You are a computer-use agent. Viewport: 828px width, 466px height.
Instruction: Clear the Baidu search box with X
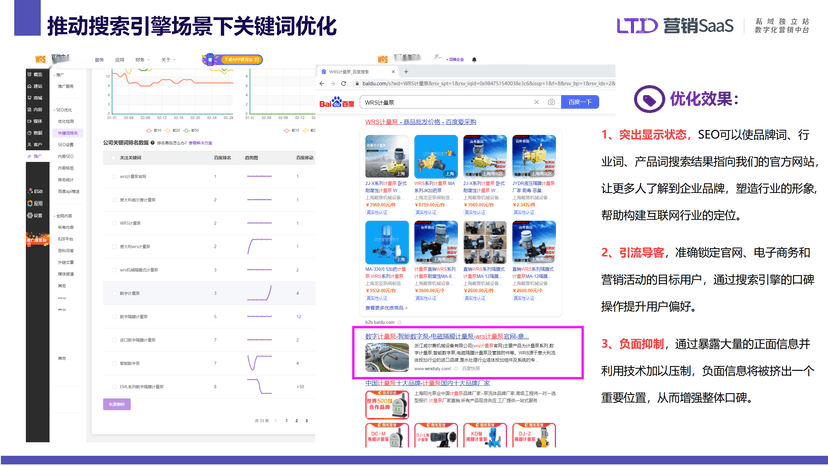537,102
